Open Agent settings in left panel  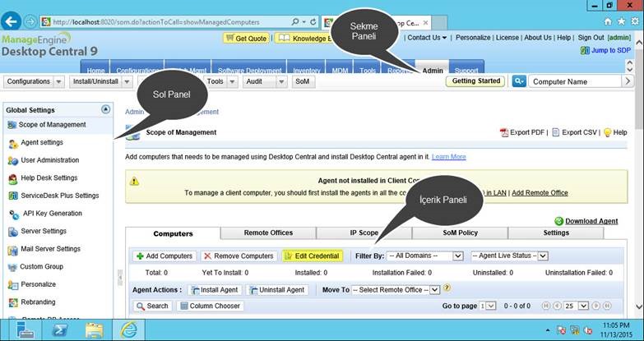[42, 142]
